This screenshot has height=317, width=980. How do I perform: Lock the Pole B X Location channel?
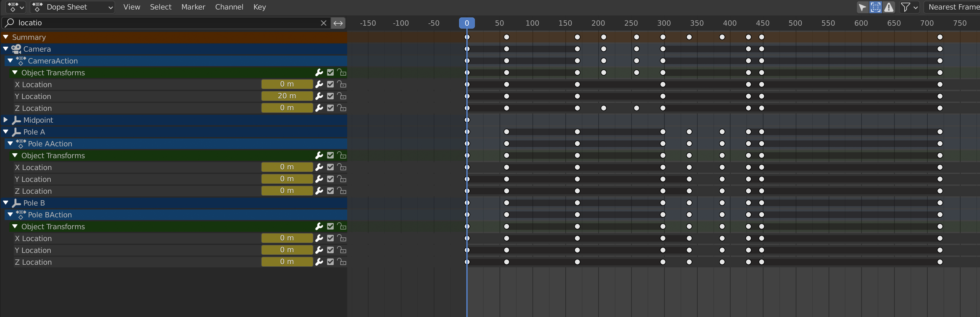(x=342, y=238)
